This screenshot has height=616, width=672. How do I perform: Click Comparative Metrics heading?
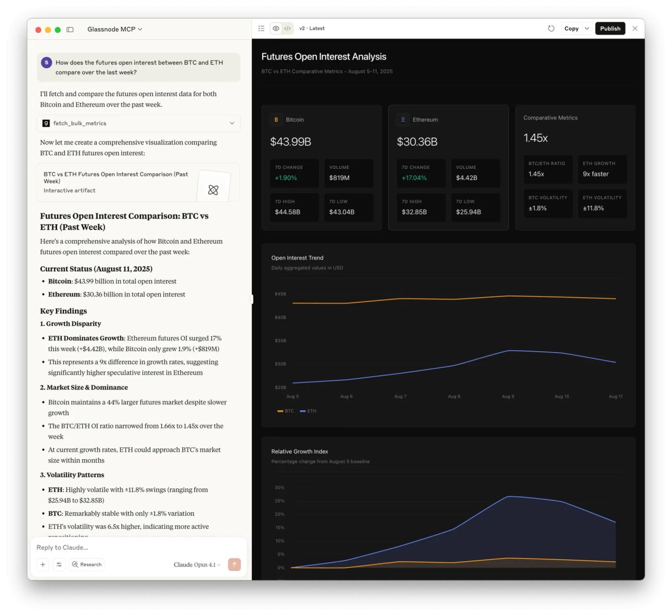click(x=551, y=118)
